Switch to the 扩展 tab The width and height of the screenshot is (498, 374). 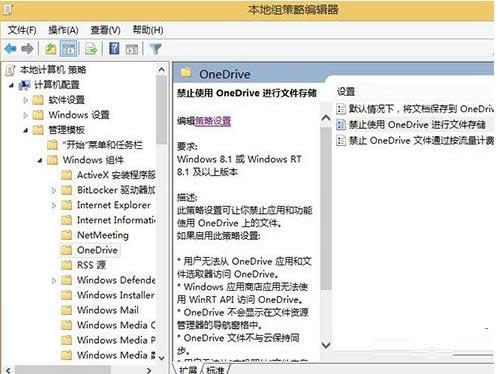(188, 369)
